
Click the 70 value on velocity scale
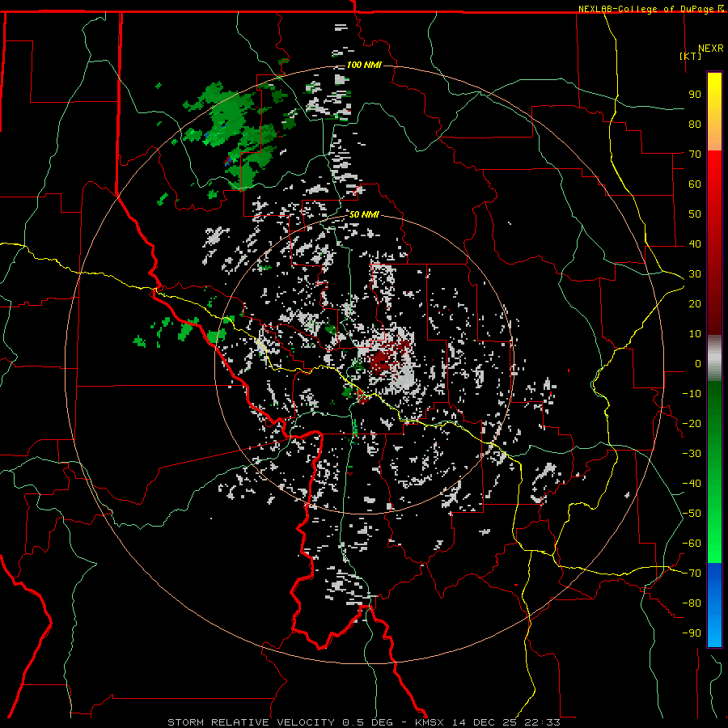pyautogui.click(x=695, y=154)
